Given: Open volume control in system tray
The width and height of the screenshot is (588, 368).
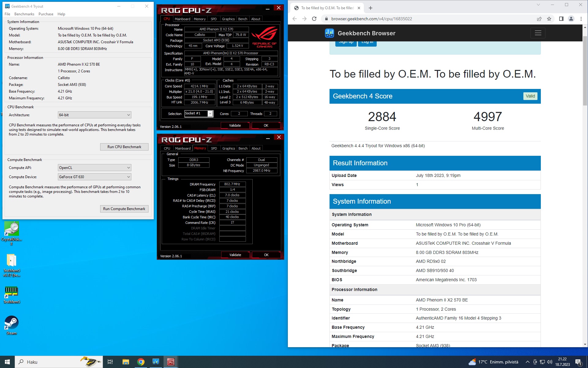Looking at the screenshot, I should 550,362.
